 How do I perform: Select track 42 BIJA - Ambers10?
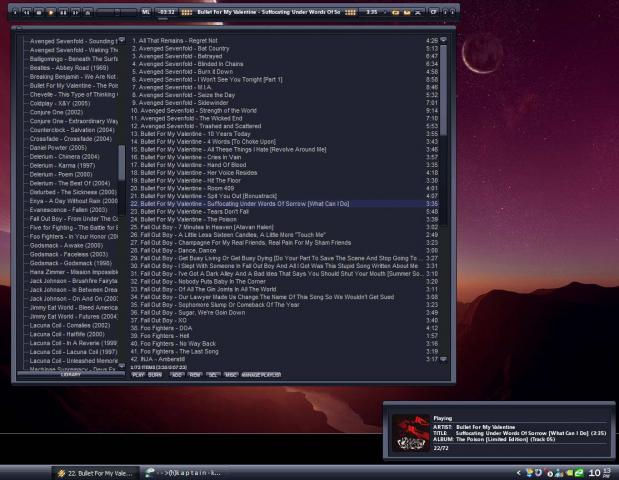click(284, 359)
